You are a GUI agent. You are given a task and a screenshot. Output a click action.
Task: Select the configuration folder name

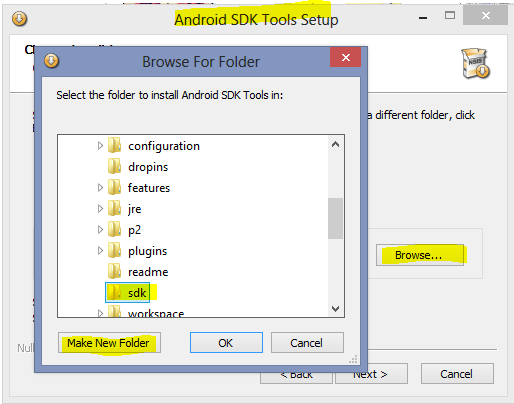tap(164, 146)
